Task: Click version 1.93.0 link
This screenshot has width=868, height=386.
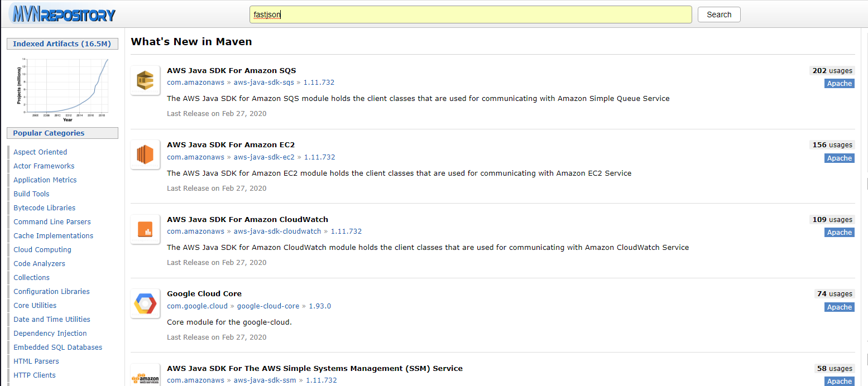Action: click(x=320, y=306)
